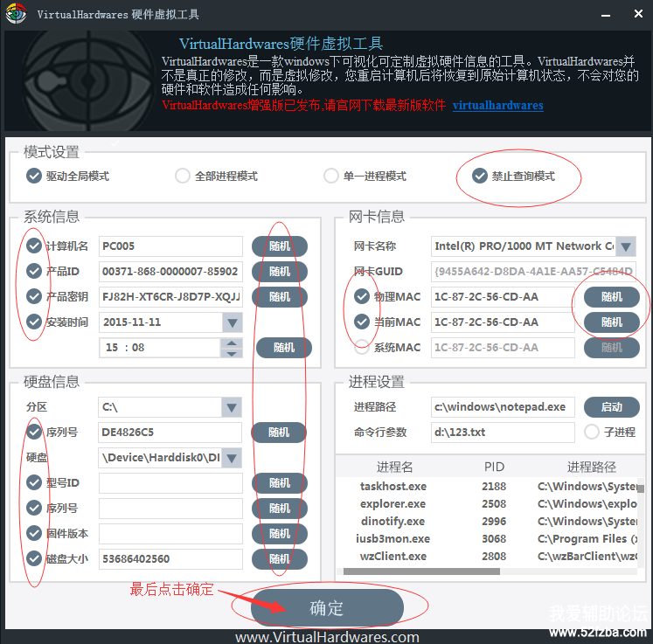Randomize the partition serial DE4826C5
Image resolution: width=653 pixels, height=644 pixels.
pos(279,433)
